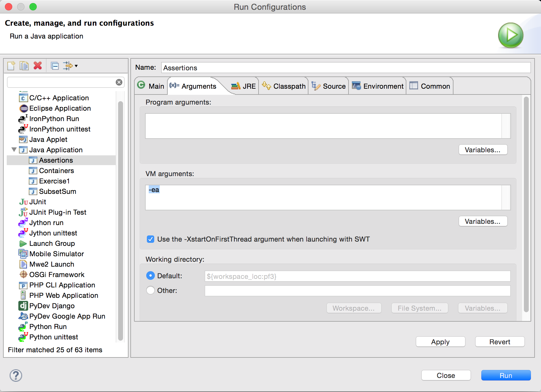The height and width of the screenshot is (392, 541).
Task: Collapse the Java Application tree node
Action: tap(14, 150)
